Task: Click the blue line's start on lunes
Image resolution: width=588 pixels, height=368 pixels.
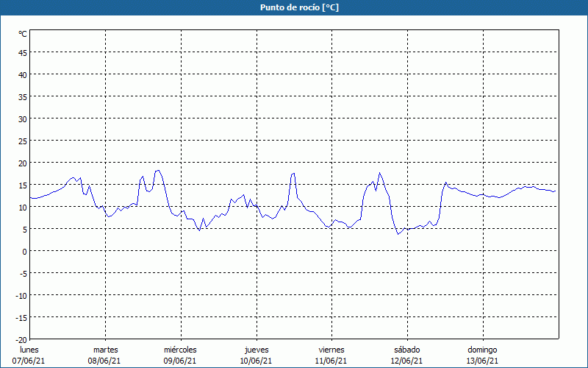Action: pos(31,198)
